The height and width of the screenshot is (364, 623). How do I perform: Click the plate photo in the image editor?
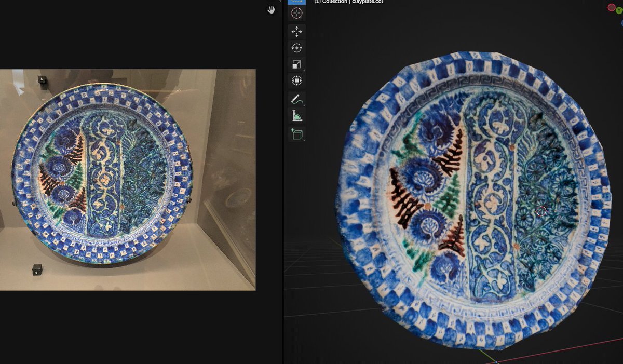tap(128, 180)
